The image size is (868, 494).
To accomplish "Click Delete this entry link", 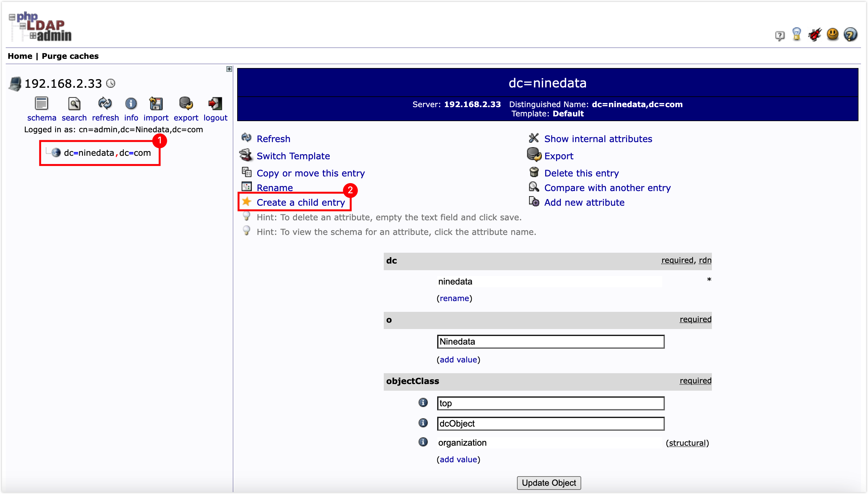I will [581, 173].
